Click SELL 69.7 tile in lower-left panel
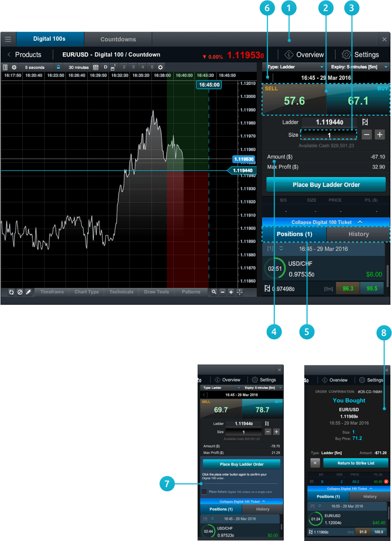392x541 pixels. coord(221,409)
